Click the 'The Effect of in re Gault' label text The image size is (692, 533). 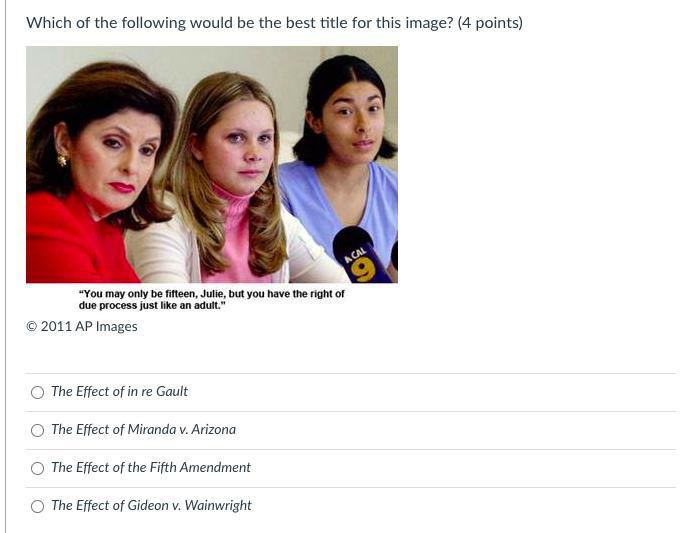120,391
